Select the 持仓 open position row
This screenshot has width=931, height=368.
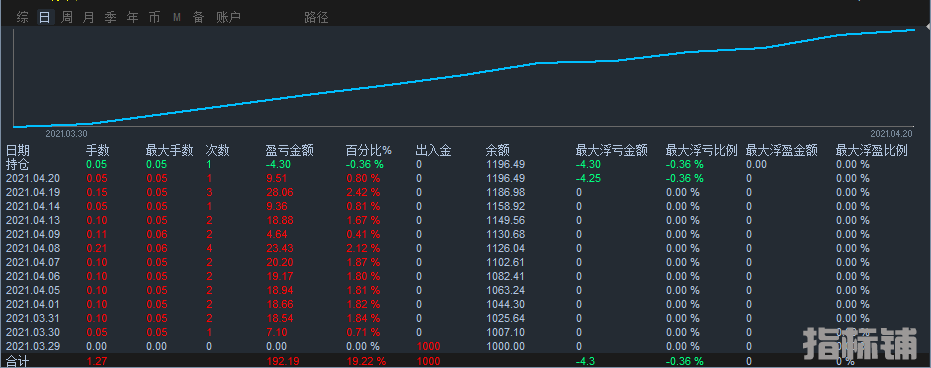tap(466, 164)
